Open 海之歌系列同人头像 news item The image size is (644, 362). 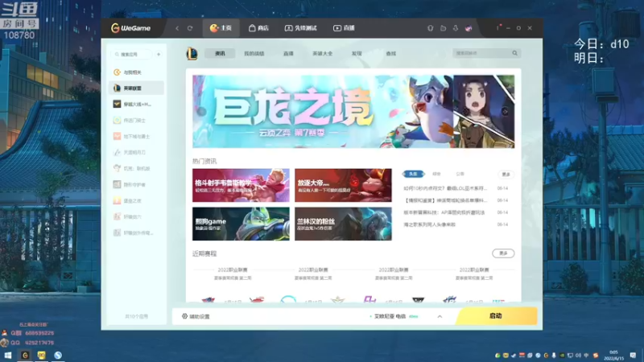point(429,224)
